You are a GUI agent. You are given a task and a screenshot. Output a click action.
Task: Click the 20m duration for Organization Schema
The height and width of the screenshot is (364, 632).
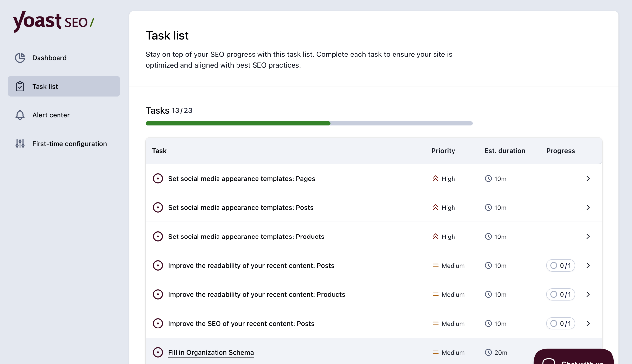(501, 352)
